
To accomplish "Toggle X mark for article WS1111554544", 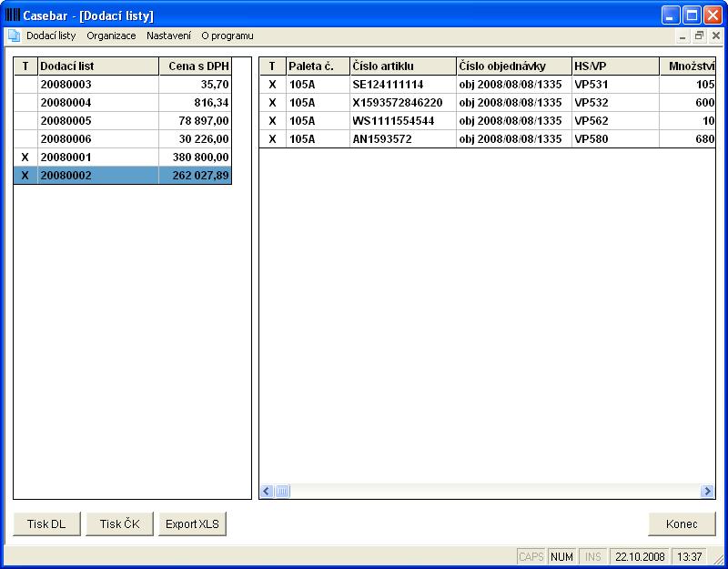I will coord(272,121).
